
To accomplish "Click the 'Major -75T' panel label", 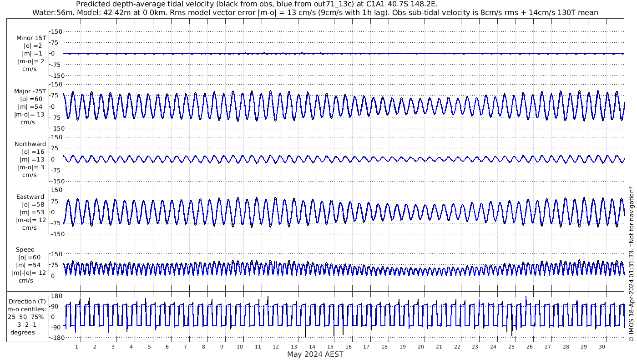I will click(30, 91).
